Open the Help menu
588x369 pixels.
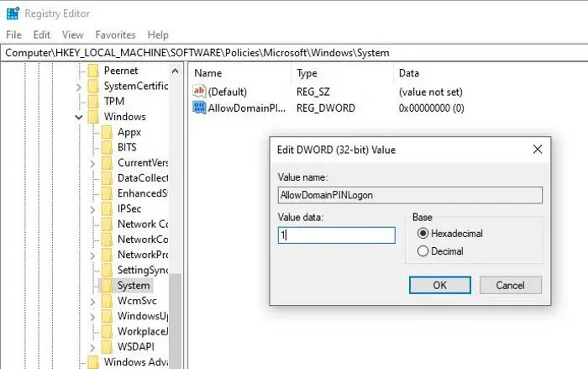click(x=158, y=35)
